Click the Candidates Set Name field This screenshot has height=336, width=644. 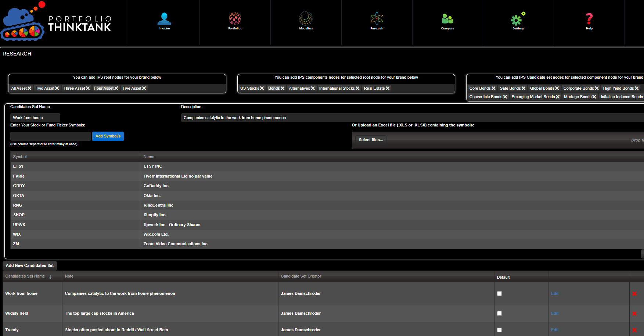35,118
